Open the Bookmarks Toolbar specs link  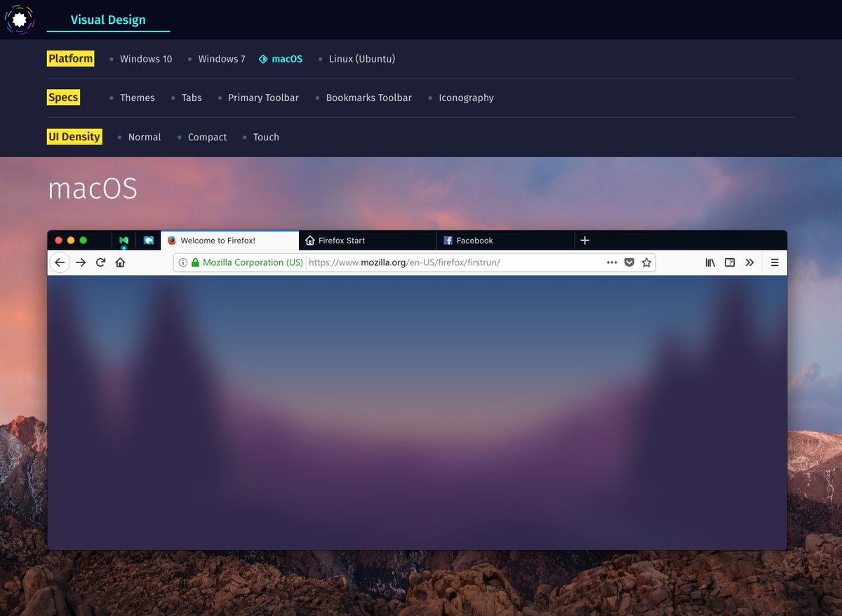[368, 98]
